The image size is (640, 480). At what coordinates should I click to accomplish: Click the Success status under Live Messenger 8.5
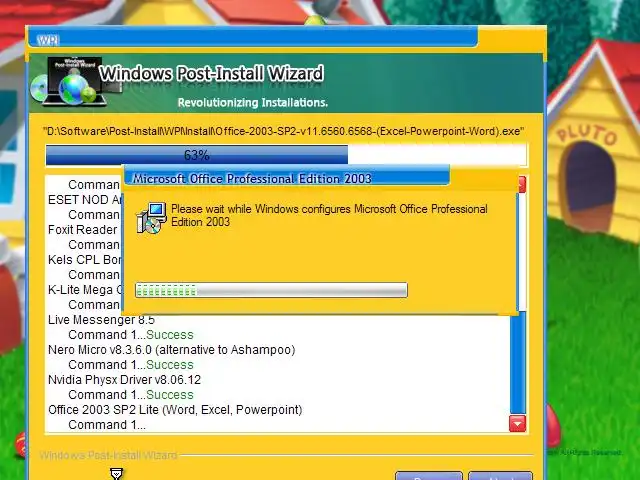(x=170, y=335)
